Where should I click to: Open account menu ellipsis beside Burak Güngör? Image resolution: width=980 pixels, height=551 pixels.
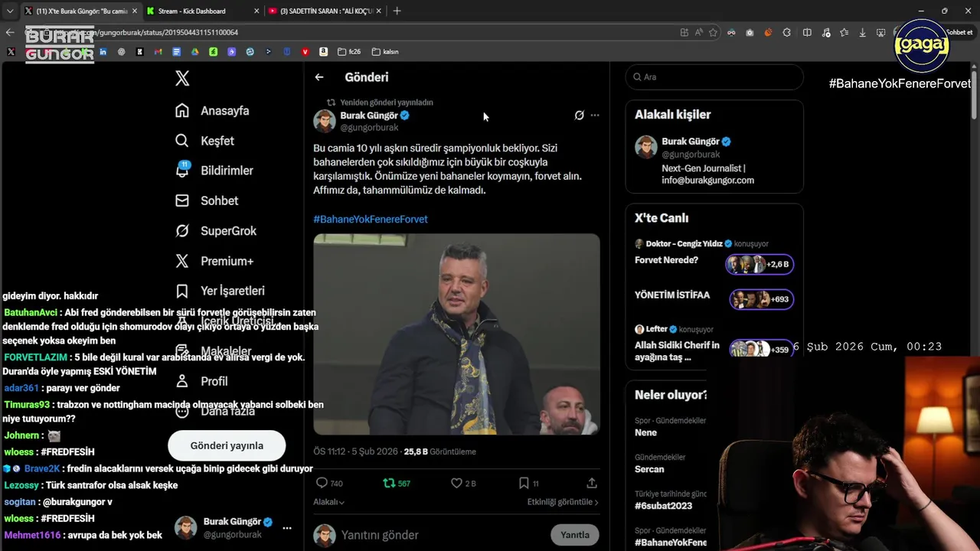[287, 528]
